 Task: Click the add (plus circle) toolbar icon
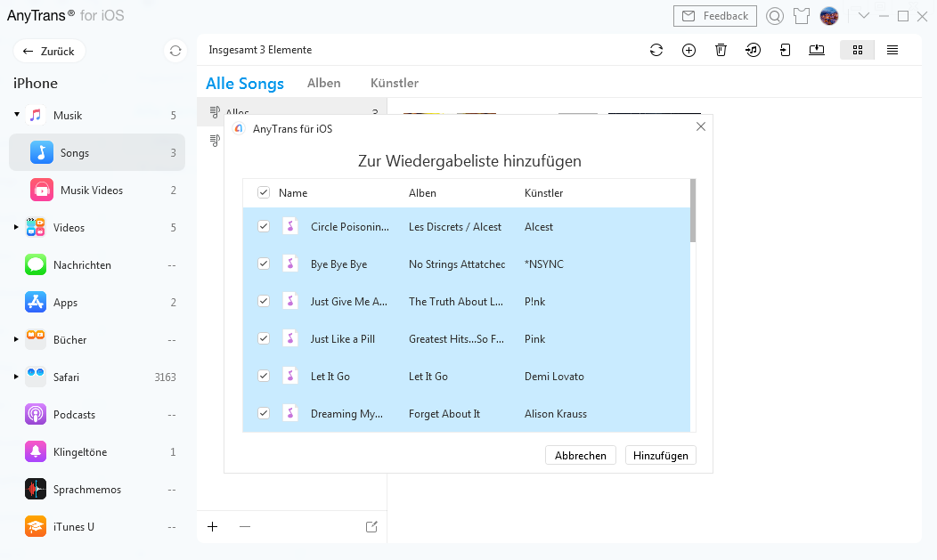click(x=688, y=51)
